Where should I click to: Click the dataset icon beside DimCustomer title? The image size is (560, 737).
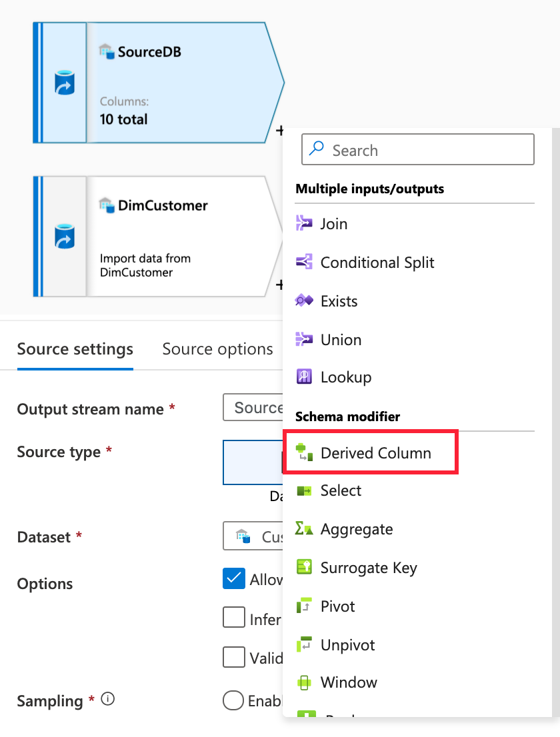tap(107, 205)
